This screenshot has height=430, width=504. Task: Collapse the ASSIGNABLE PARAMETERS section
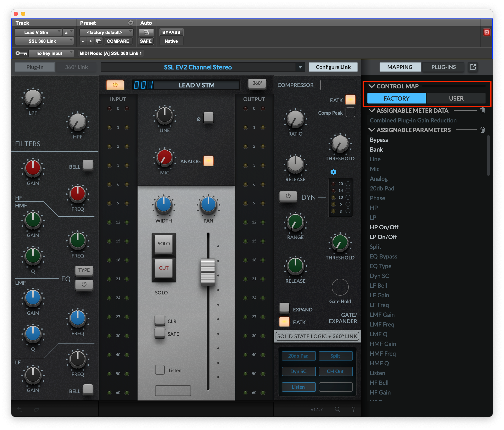[x=372, y=130]
